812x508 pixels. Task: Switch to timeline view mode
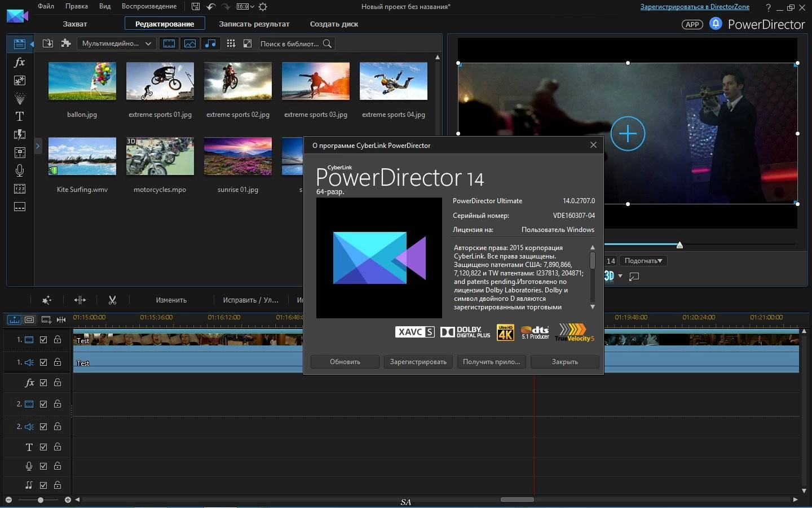(x=14, y=320)
